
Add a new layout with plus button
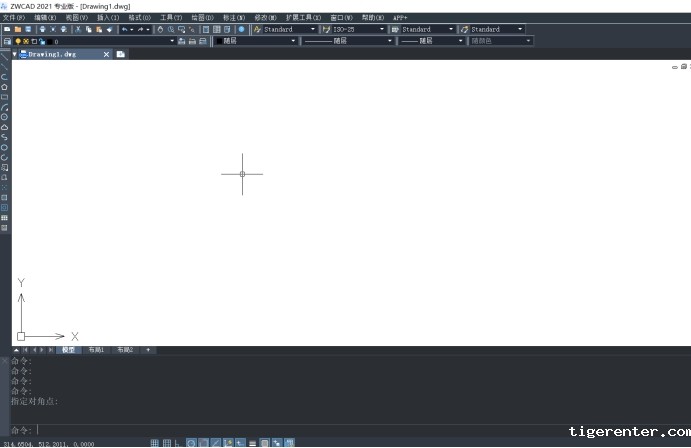coord(148,350)
